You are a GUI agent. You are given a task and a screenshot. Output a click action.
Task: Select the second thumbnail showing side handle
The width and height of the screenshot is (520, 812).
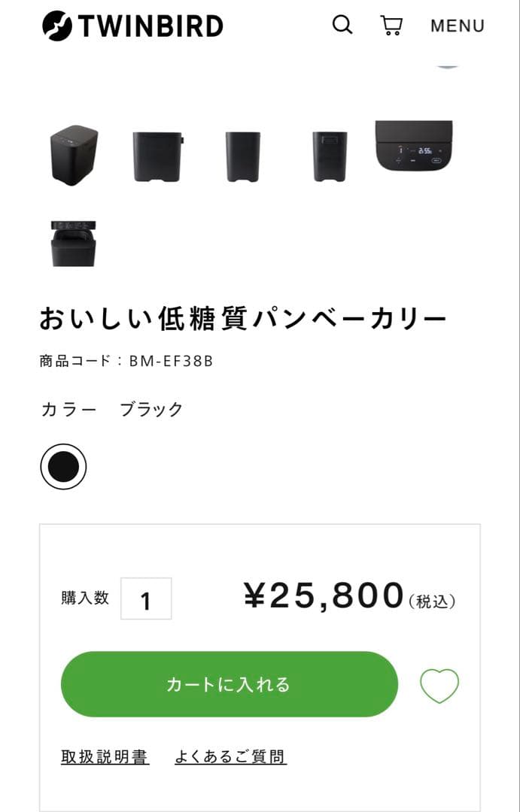tap(158, 156)
